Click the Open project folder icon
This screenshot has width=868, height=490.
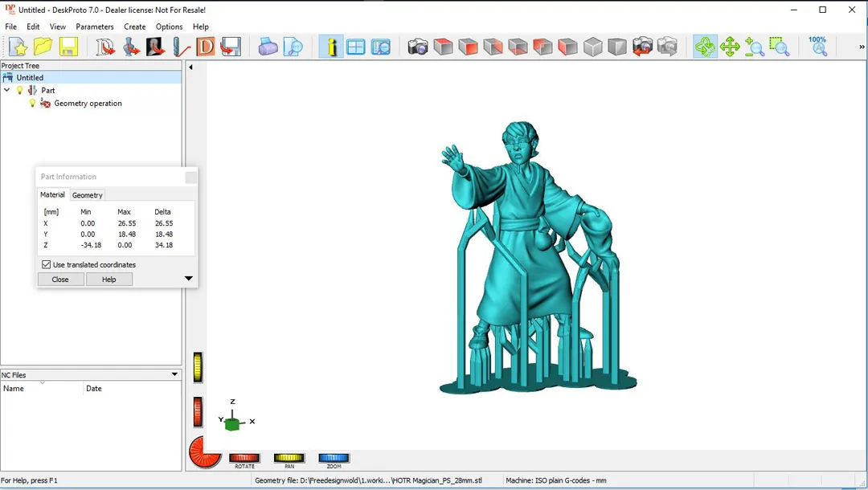click(43, 47)
